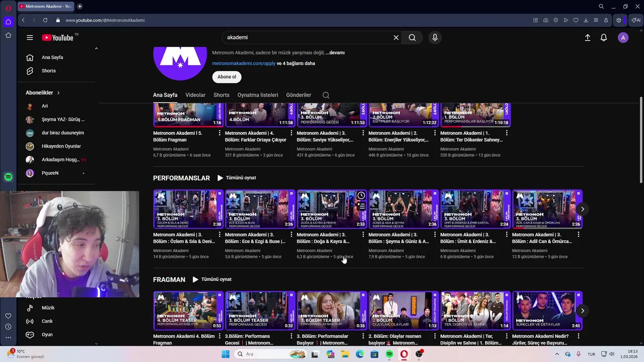Expand the Abonelikler section

[43, 93]
